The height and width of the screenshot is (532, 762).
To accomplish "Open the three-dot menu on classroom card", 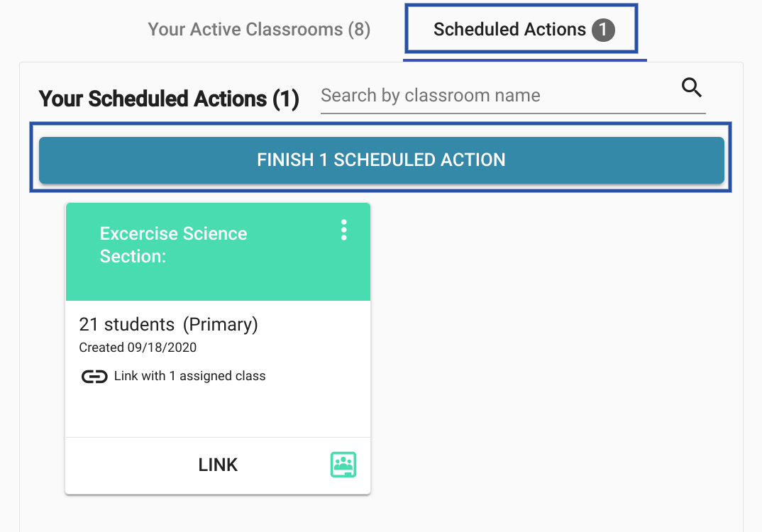I will tap(344, 230).
